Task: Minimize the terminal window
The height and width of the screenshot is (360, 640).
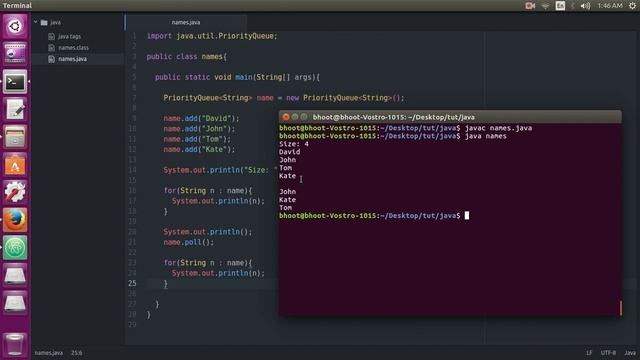Action: pos(295,117)
